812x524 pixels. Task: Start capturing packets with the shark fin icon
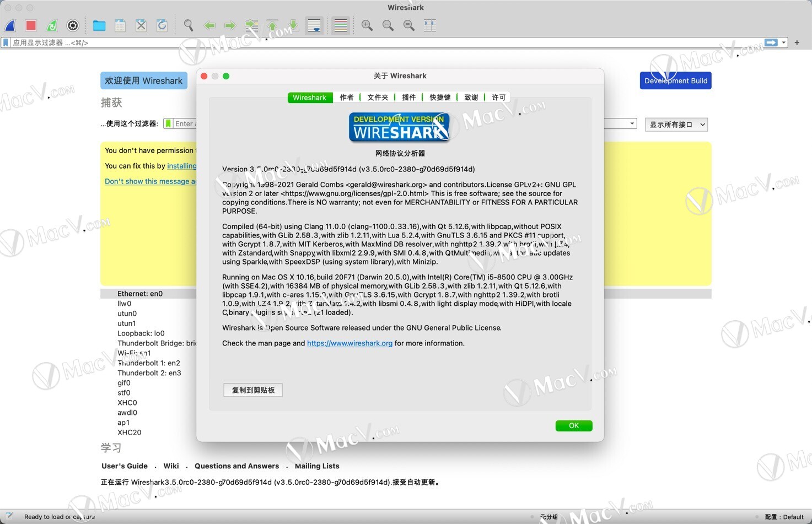[10, 25]
